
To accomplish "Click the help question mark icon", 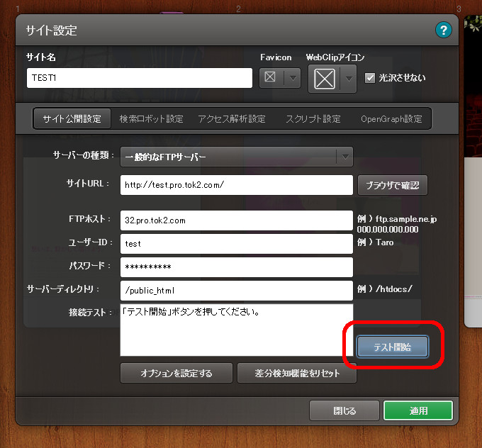I will [444, 30].
